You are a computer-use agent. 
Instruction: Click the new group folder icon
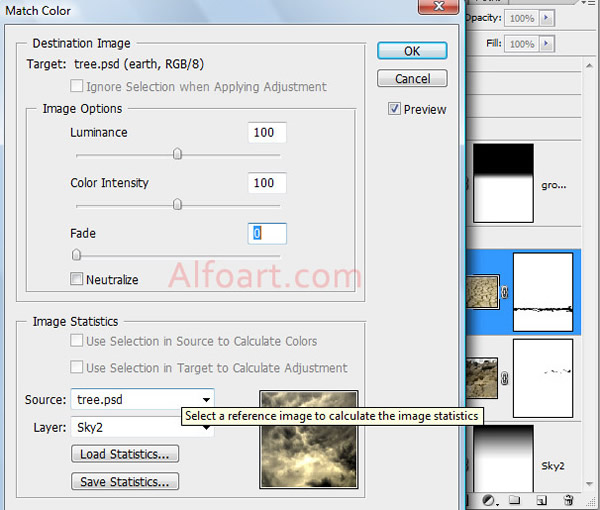tap(514, 499)
